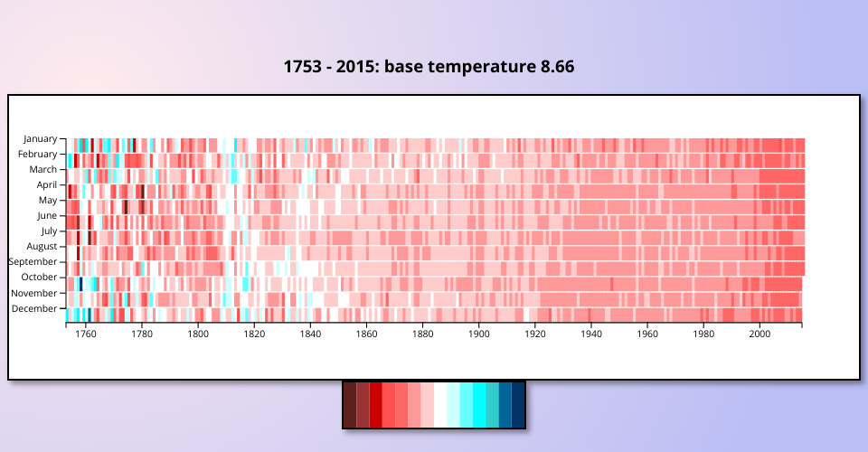This screenshot has width=868, height=452.
Task: Choose the teal legend swatch
Action: click(x=492, y=404)
